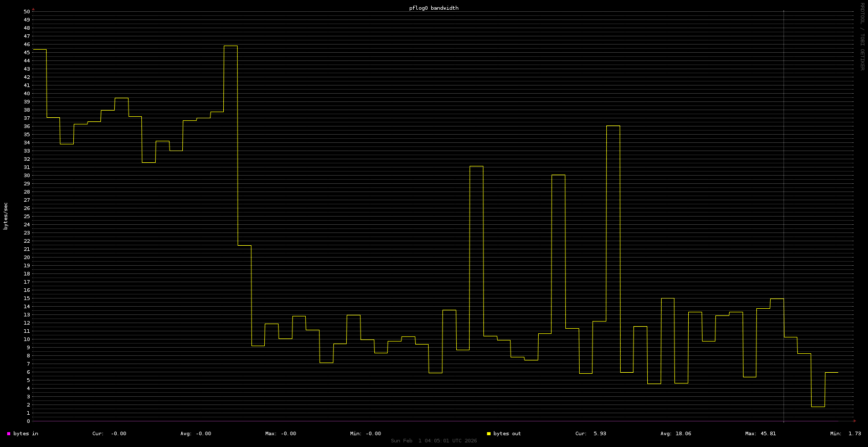The width and height of the screenshot is (868, 447).
Task: Click the yellow bytes out legend swatch
Action: (489, 434)
